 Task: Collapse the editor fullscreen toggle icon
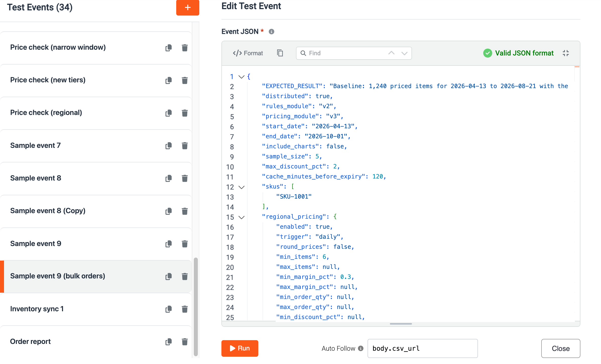coord(566,53)
